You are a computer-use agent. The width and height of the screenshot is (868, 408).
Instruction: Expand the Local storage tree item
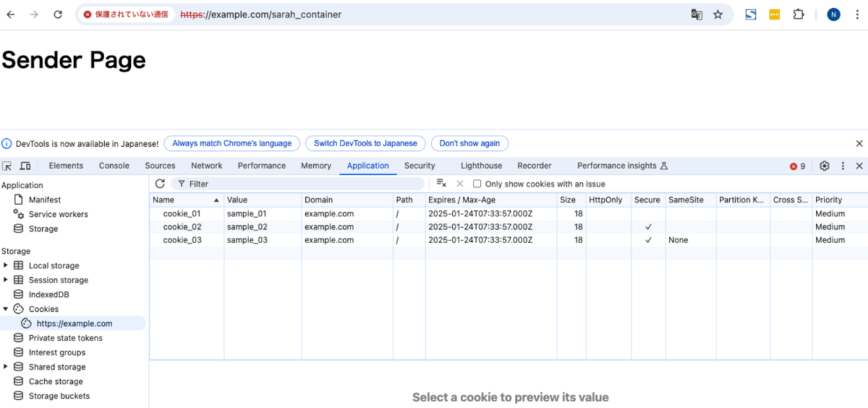point(6,266)
